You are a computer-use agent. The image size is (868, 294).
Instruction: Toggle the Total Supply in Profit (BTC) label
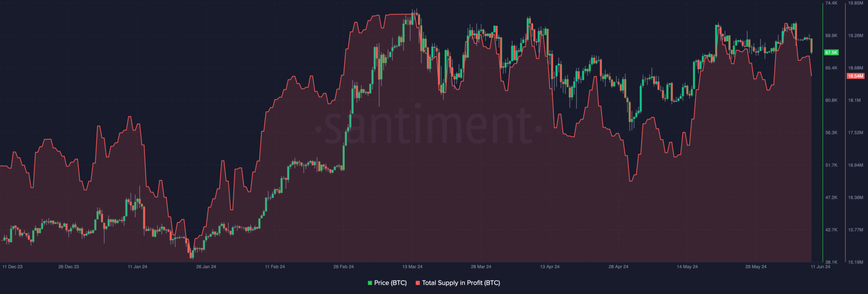[461, 283]
